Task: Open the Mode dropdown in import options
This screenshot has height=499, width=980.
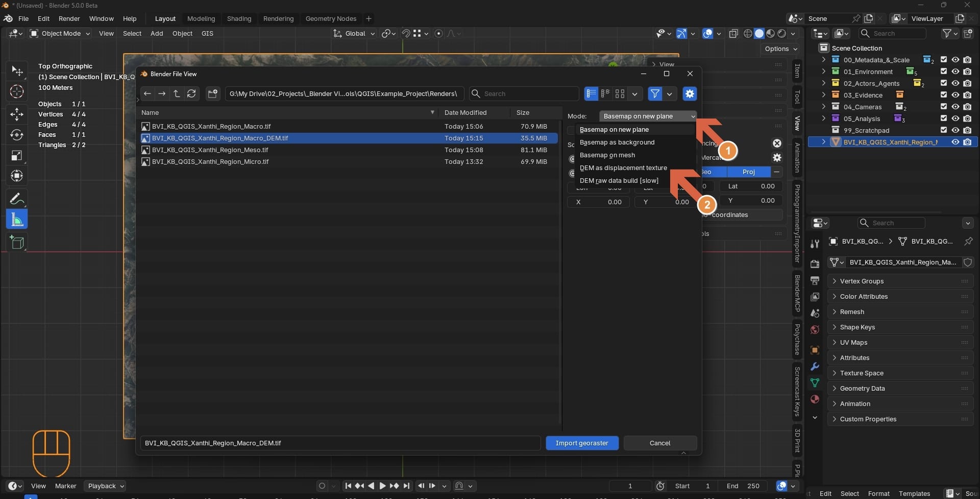Action: pos(648,116)
